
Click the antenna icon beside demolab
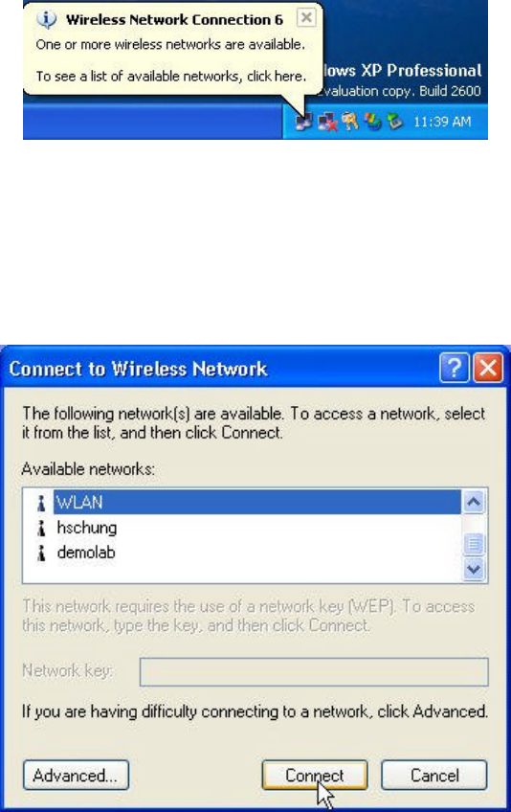[41, 553]
